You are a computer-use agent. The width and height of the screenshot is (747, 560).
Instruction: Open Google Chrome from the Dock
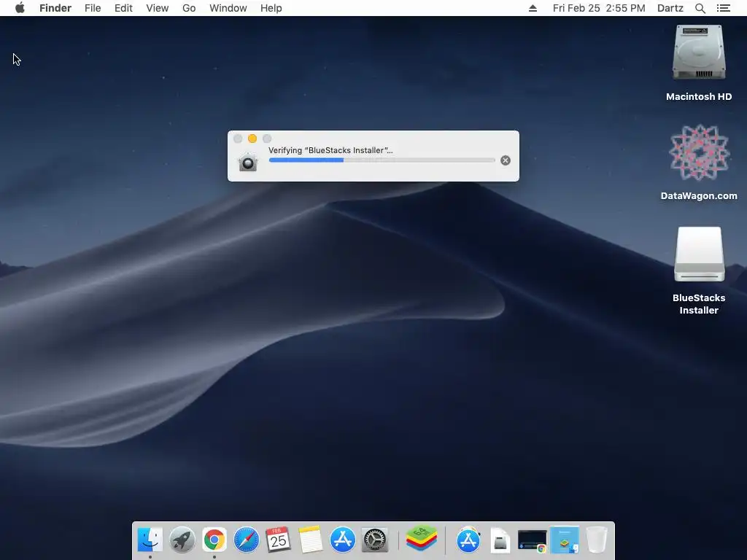pos(214,540)
